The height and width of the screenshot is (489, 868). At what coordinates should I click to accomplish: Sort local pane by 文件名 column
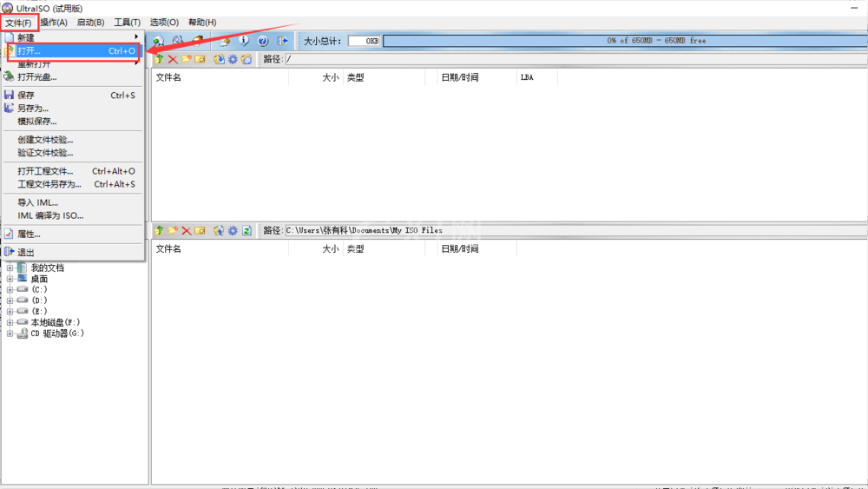click(220, 249)
